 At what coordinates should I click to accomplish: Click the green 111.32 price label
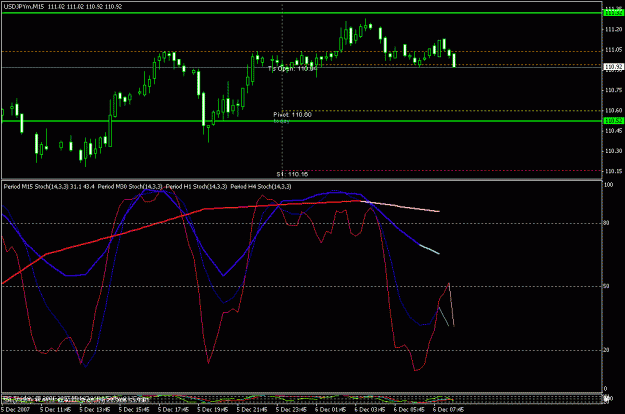pyautogui.click(x=613, y=13)
